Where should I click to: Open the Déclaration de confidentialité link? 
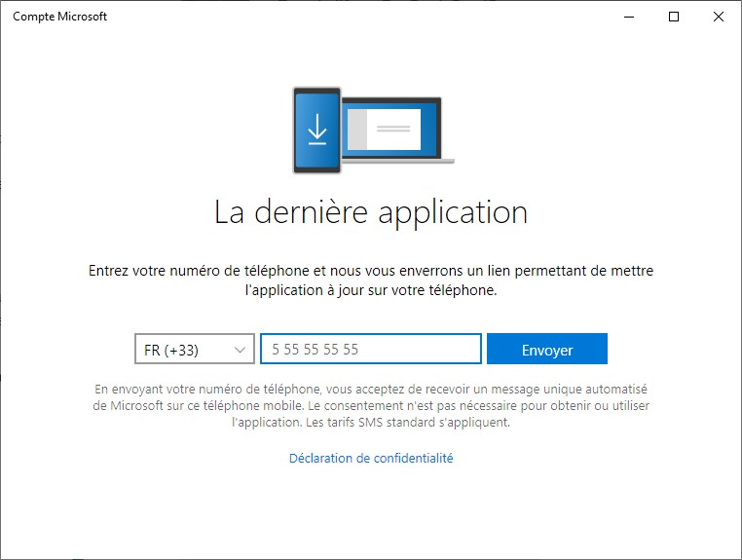(371, 458)
